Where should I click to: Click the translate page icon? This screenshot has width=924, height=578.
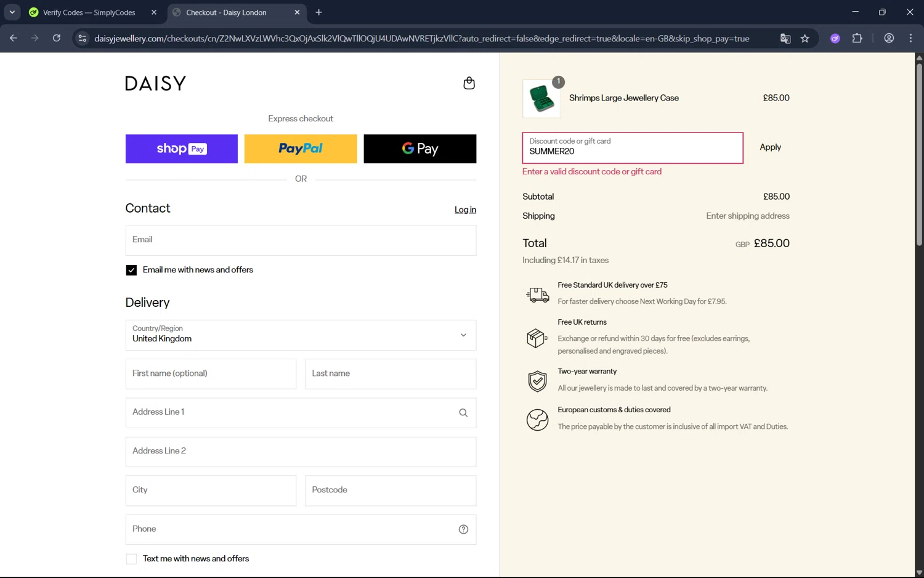[785, 38]
